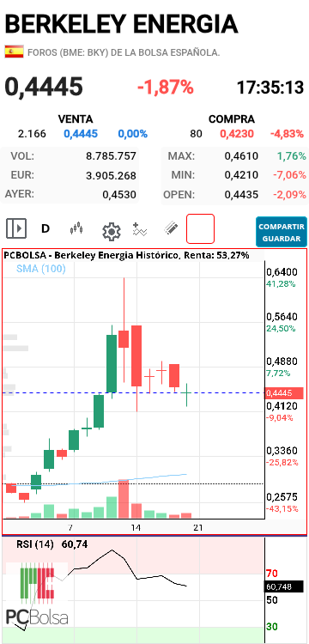This screenshot has width=309, height=644.
Task: Click the black 60,748 RSI axis marker
Action: point(284,586)
